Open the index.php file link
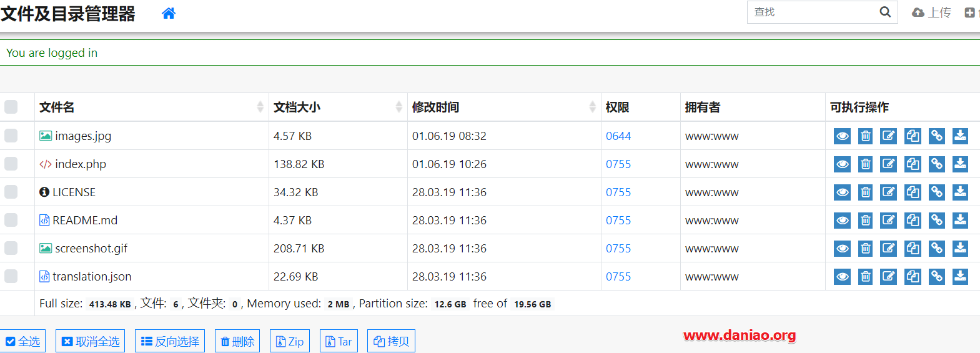The image size is (980, 353). [x=81, y=164]
